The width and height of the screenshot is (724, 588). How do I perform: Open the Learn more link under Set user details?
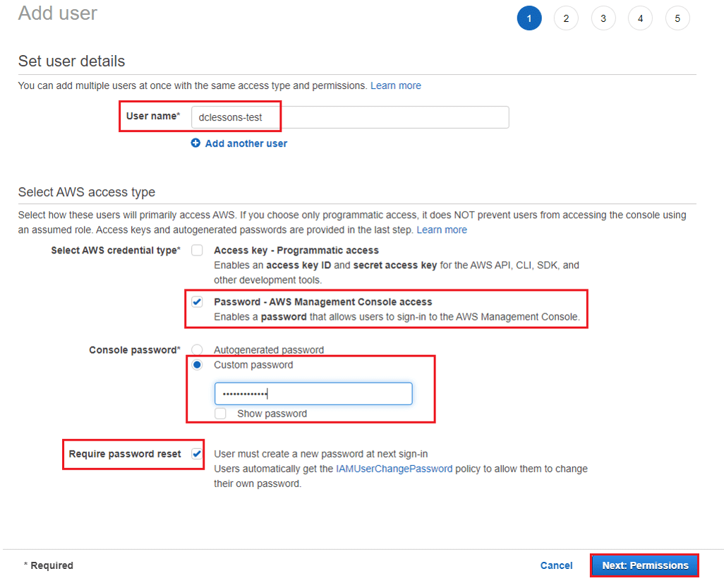click(396, 86)
